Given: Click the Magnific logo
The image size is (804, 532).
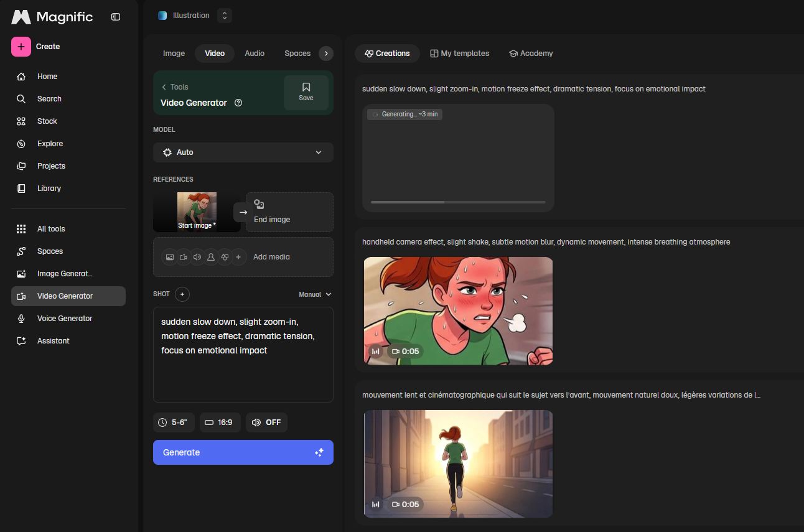Looking at the screenshot, I should pyautogui.click(x=52, y=17).
